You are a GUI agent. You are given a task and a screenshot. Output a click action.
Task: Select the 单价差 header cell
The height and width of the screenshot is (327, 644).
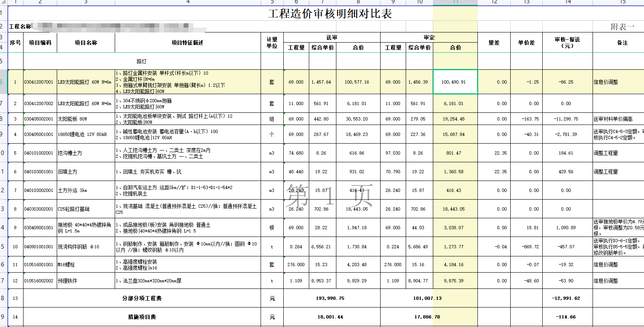(x=526, y=43)
